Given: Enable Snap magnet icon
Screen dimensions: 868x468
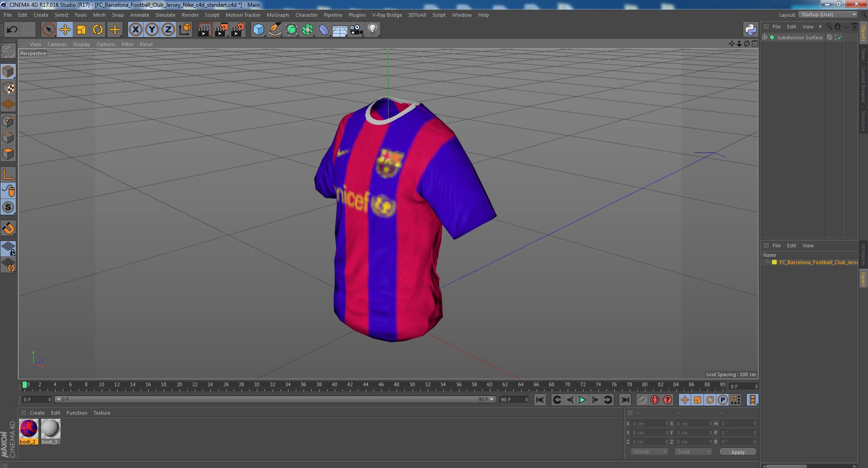Looking at the screenshot, I should coord(8,228).
